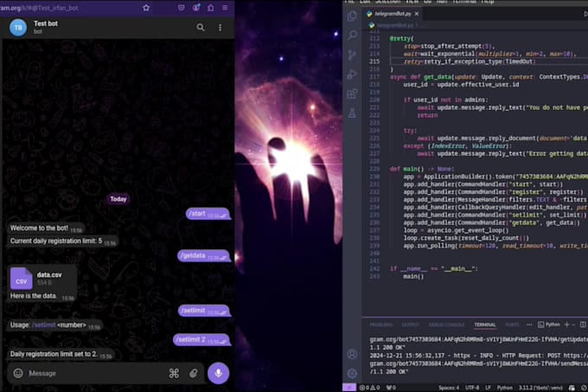The width and height of the screenshot is (588, 392).
Task: Open the Manage gear in VS Code
Action: pyautogui.click(x=352, y=373)
